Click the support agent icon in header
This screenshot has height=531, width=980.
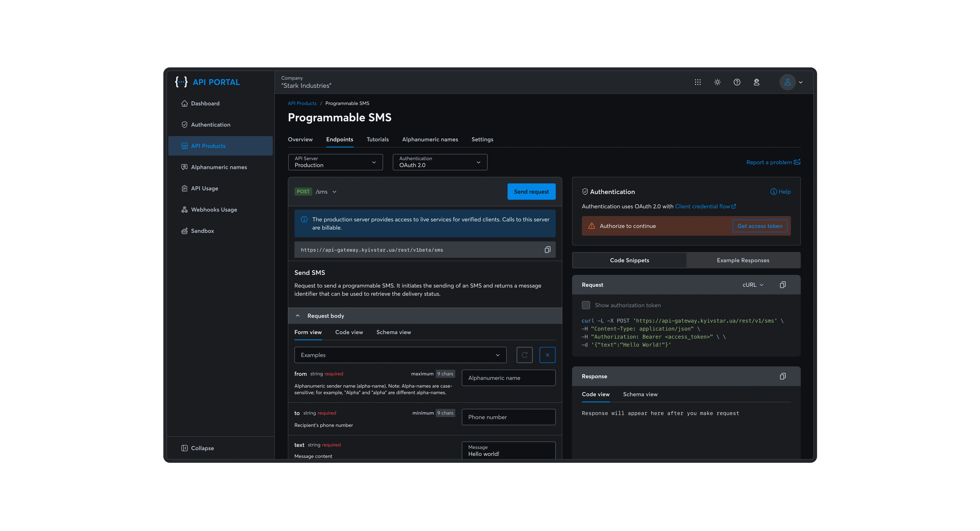coord(756,82)
